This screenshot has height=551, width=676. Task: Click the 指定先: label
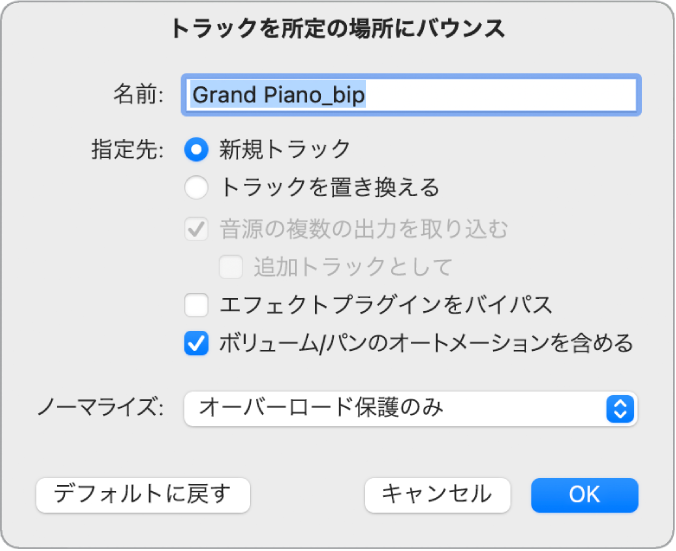127,150
